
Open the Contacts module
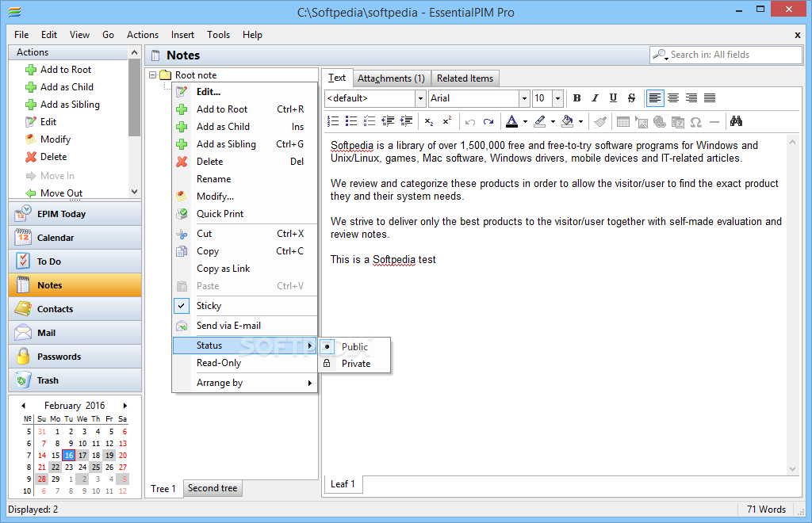[75, 309]
